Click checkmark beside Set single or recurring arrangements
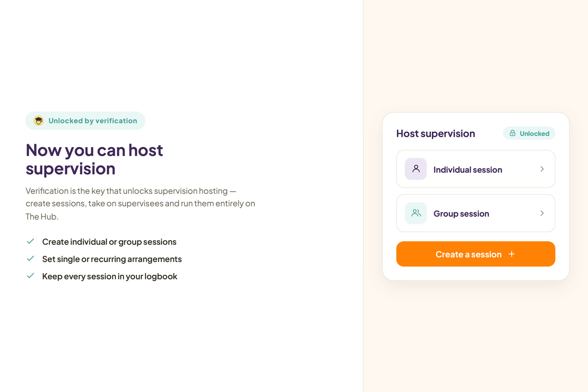The width and height of the screenshot is (588, 392). pyautogui.click(x=30, y=259)
